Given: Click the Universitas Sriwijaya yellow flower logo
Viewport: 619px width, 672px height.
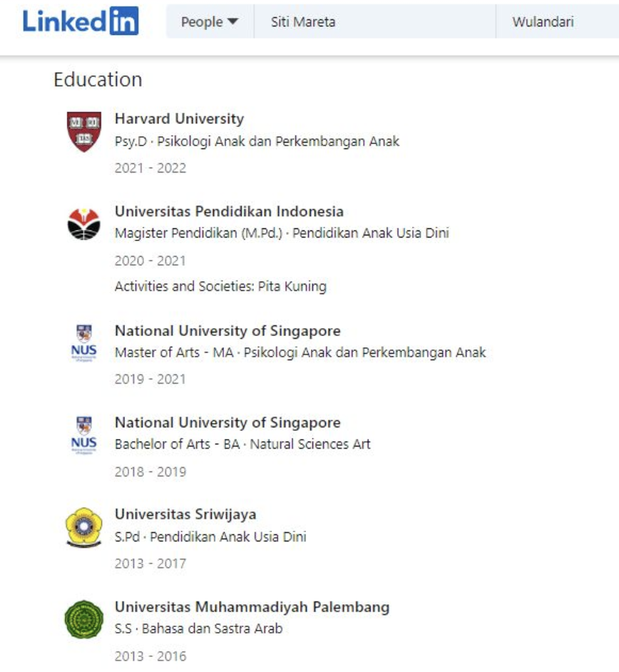Looking at the screenshot, I should [84, 528].
